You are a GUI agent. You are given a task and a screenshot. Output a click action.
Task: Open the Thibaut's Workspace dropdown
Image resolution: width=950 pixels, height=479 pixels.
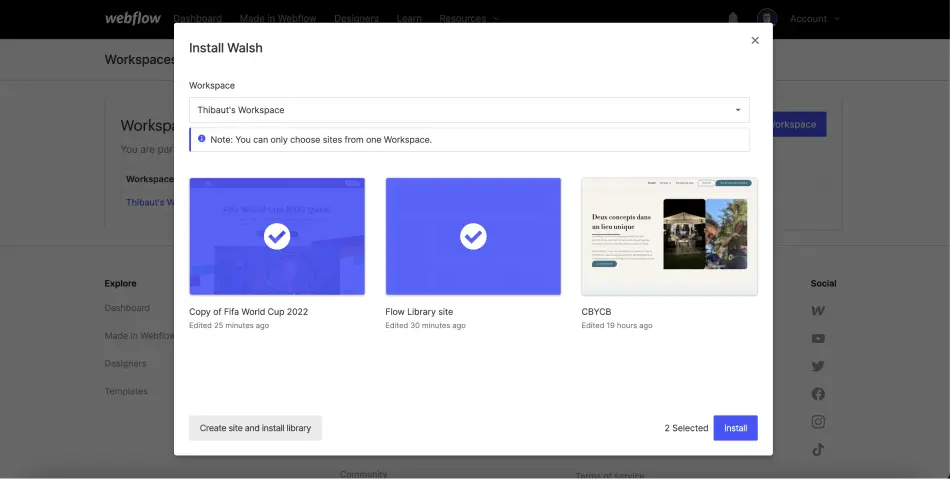(x=469, y=110)
